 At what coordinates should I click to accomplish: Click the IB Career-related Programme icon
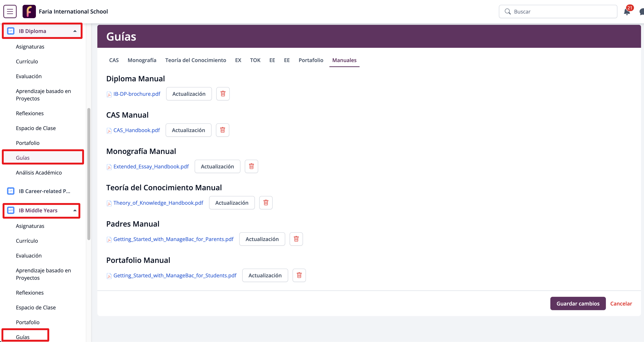coord(11,191)
